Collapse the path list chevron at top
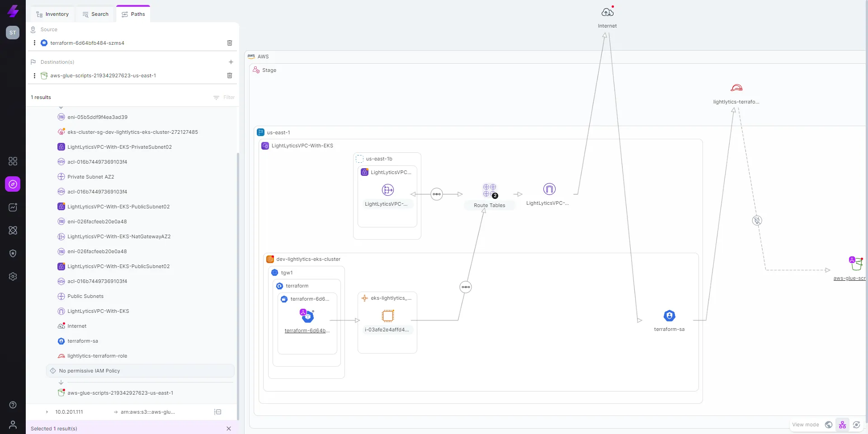 point(61,108)
